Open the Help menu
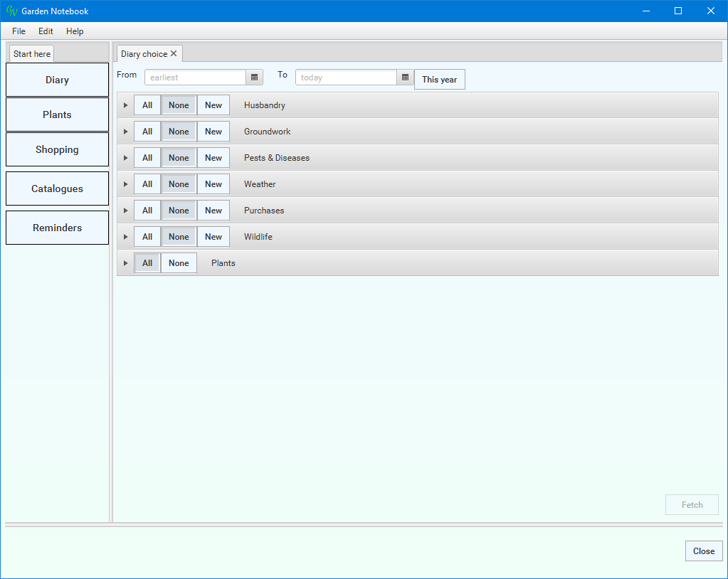The width and height of the screenshot is (728, 579). point(75,31)
